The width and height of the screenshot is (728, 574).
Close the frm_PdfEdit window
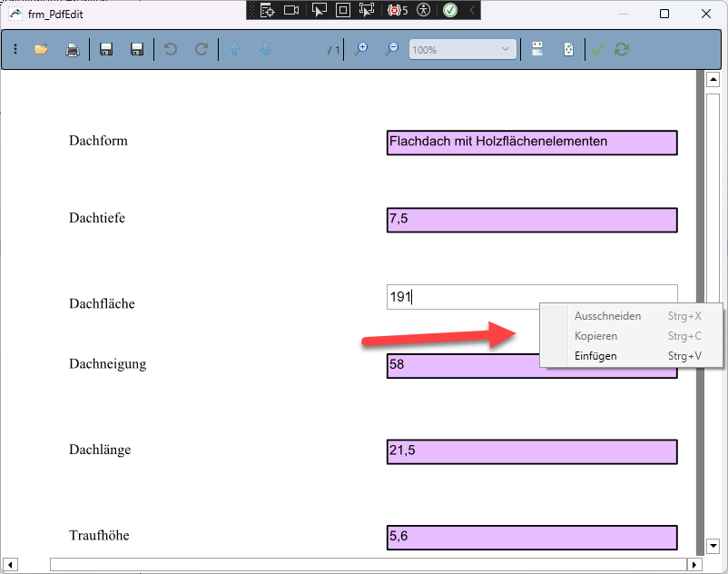coord(705,14)
